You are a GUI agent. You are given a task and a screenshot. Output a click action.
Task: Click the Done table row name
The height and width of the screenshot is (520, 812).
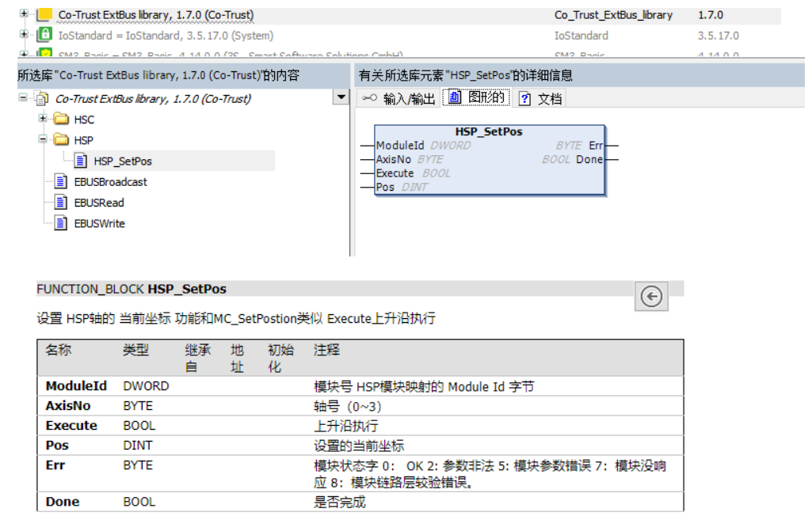click(x=62, y=502)
